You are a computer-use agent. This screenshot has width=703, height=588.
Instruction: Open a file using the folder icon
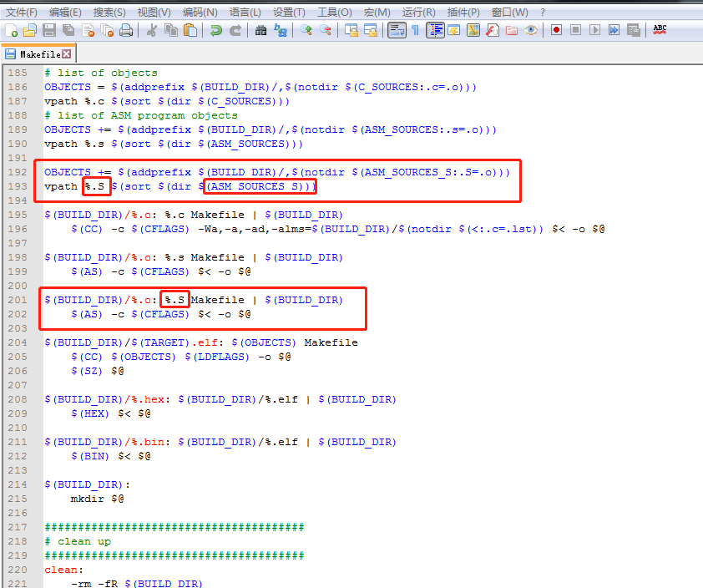tap(29, 30)
